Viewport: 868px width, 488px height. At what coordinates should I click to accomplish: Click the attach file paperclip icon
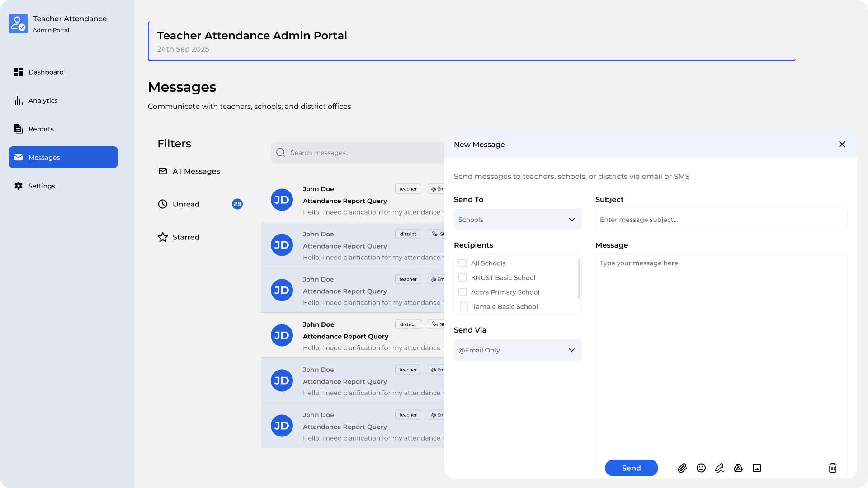682,468
